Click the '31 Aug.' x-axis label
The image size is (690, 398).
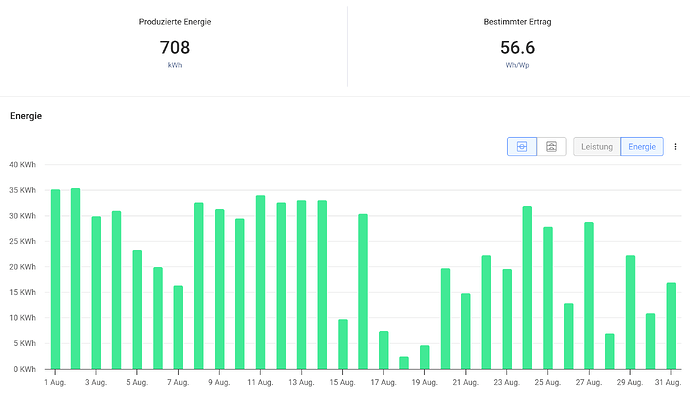pyautogui.click(x=668, y=382)
